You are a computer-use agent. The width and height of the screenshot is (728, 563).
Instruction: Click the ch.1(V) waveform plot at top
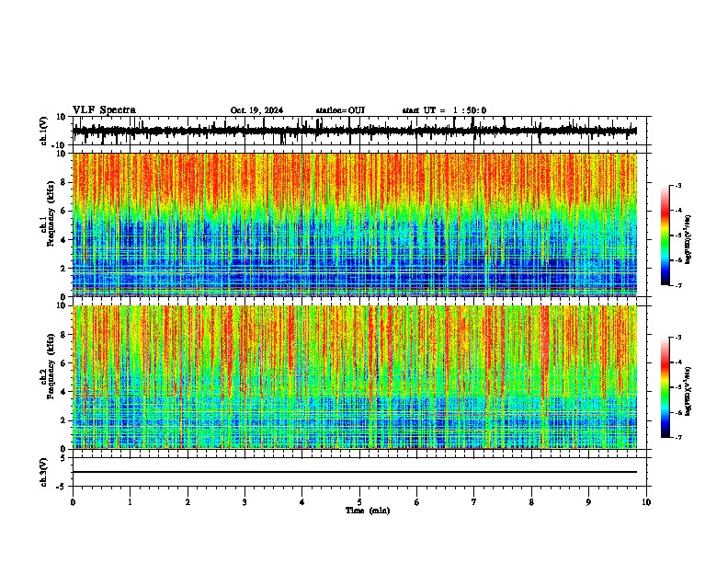coord(359,131)
